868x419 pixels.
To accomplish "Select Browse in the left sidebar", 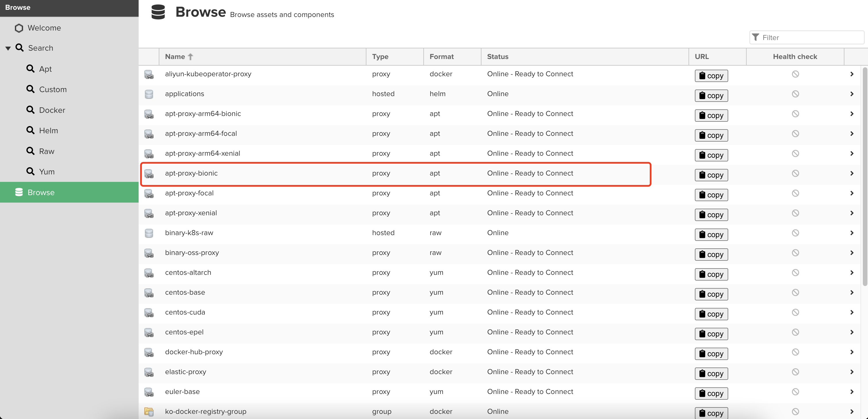I will pyautogui.click(x=41, y=193).
